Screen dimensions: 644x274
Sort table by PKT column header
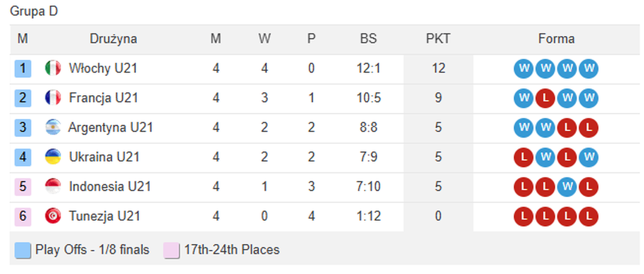[438, 39]
